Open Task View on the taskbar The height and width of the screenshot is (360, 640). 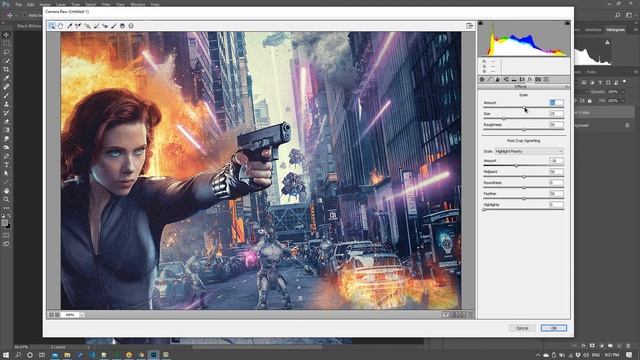point(42,355)
